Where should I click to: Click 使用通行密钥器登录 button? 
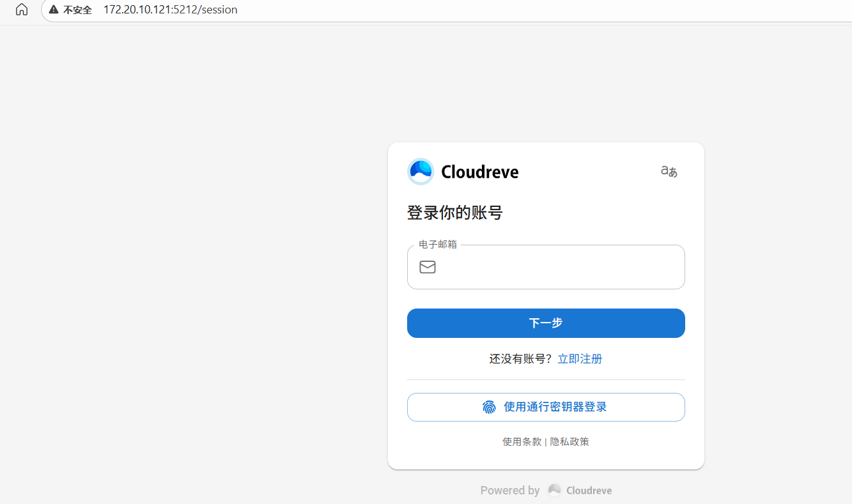coord(546,407)
